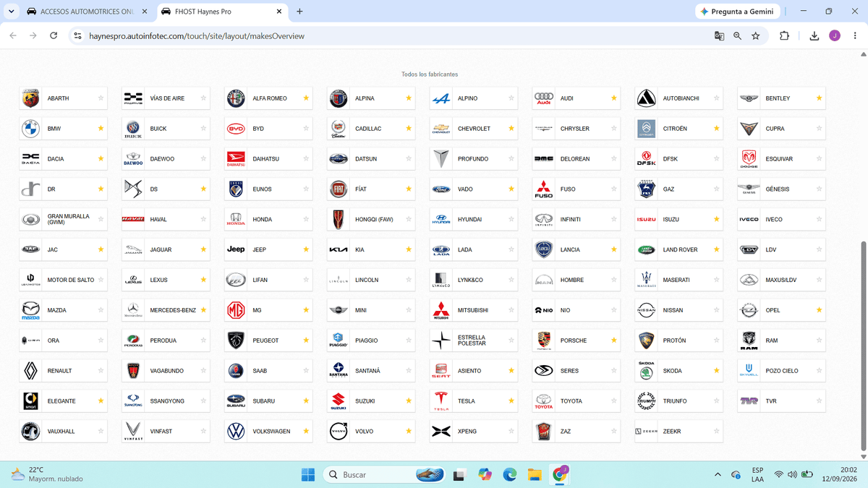Click the page vertical scrollbar
This screenshot has width=868, height=488.
coord(863,347)
